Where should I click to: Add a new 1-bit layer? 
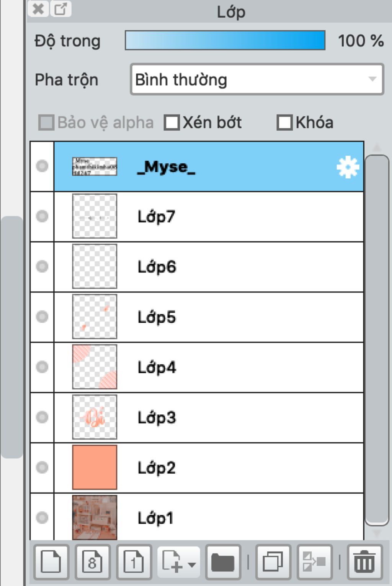[134, 562]
